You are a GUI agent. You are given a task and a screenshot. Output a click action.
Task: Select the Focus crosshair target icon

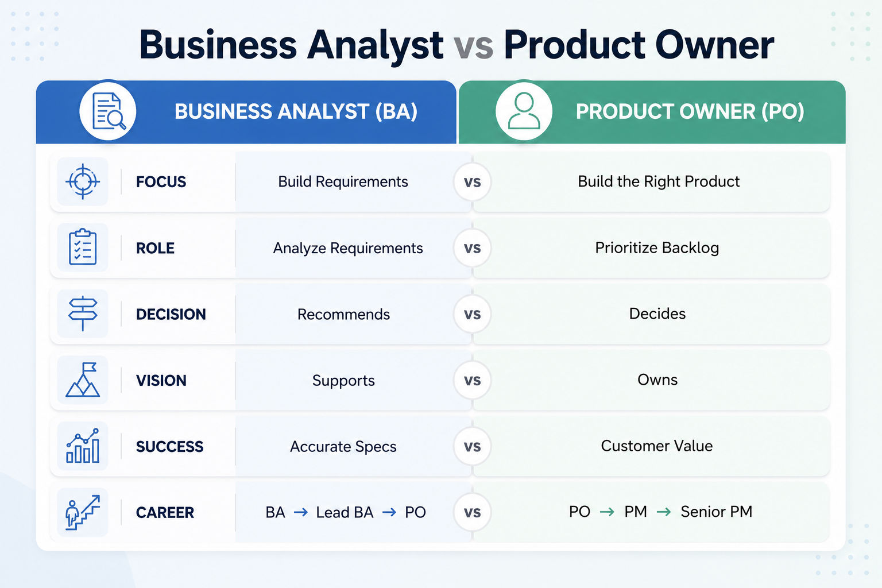coord(83,181)
